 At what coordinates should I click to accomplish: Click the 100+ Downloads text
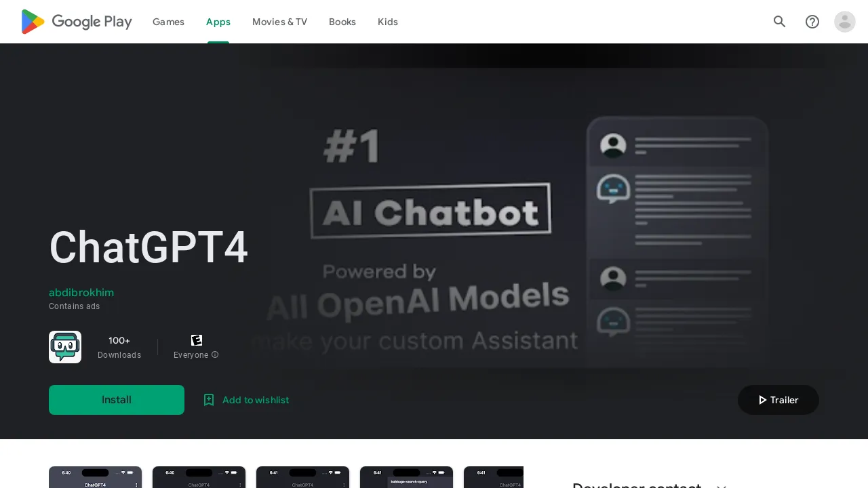click(119, 347)
